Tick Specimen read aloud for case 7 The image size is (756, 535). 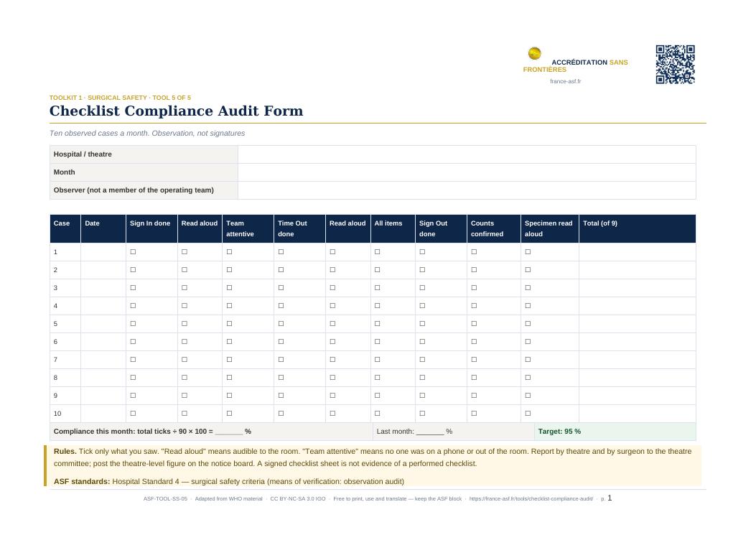528,359
